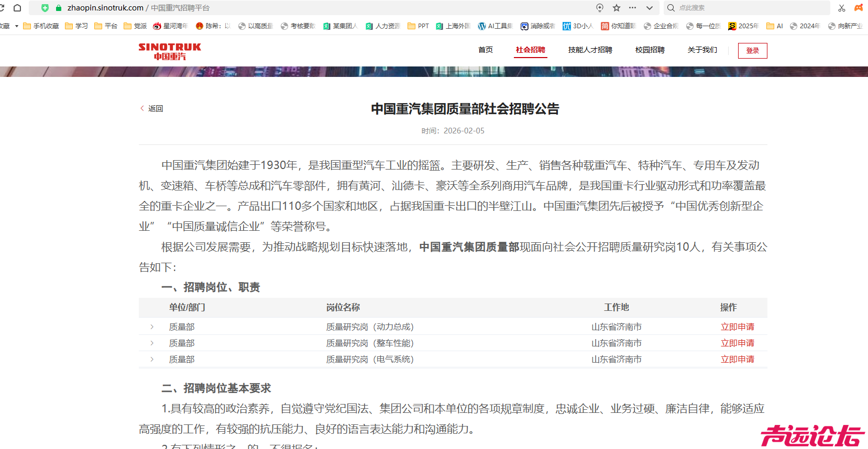Open the 以高质量 bookmark
This screenshot has width=868, height=449.
coord(256,26)
